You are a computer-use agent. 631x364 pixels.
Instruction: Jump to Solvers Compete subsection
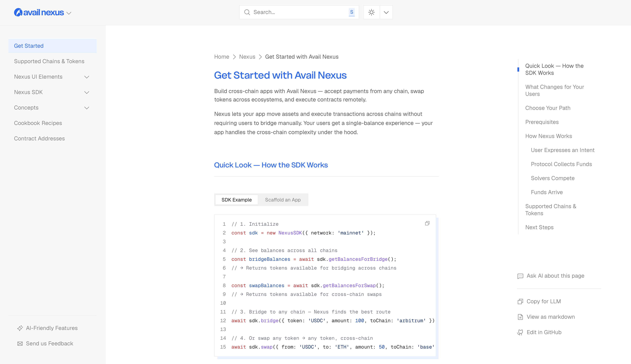click(x=553, y=178)
